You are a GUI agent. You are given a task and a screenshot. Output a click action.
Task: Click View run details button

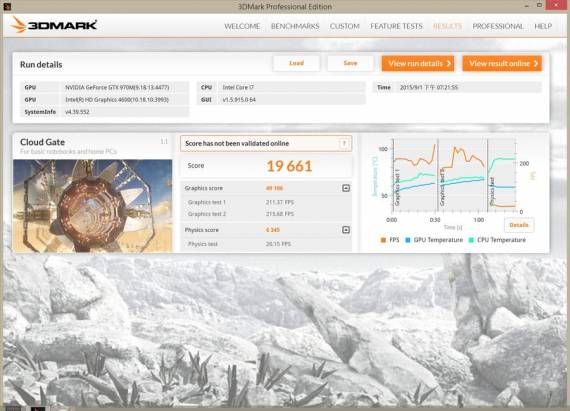tap(418, 64)
